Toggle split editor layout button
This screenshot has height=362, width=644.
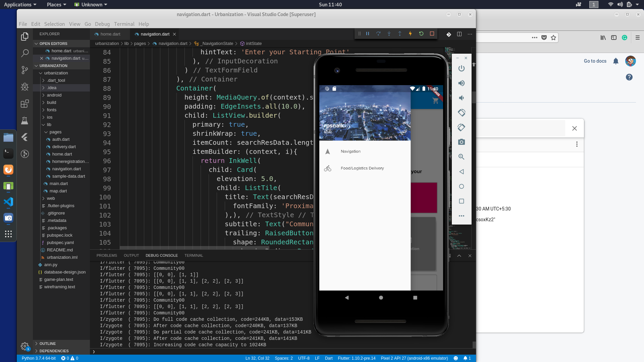coord(459,34)
